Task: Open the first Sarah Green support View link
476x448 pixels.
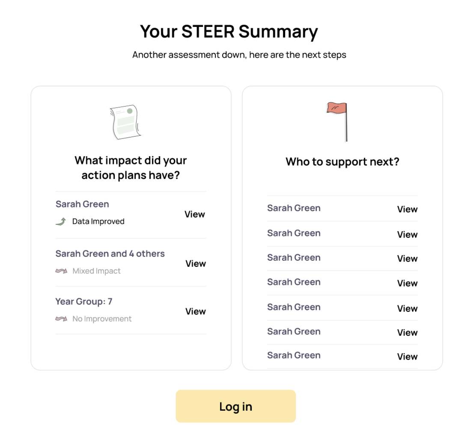Action: 408,209
